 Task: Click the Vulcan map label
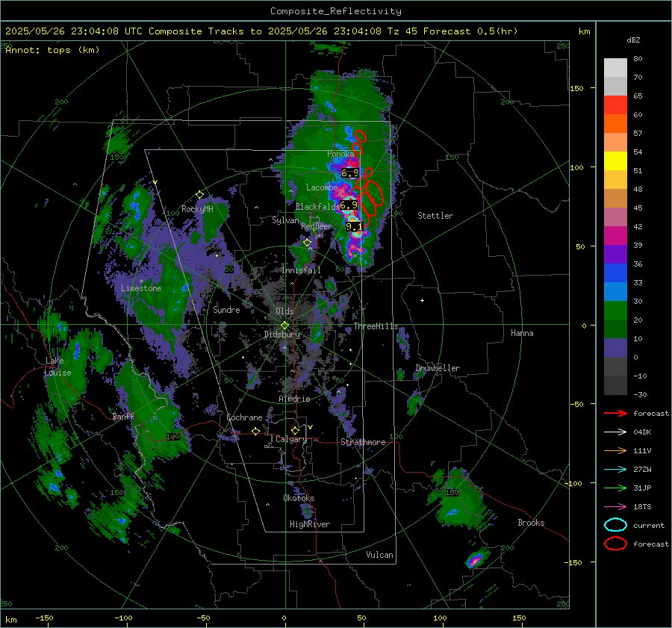click(x=379, y=555)
